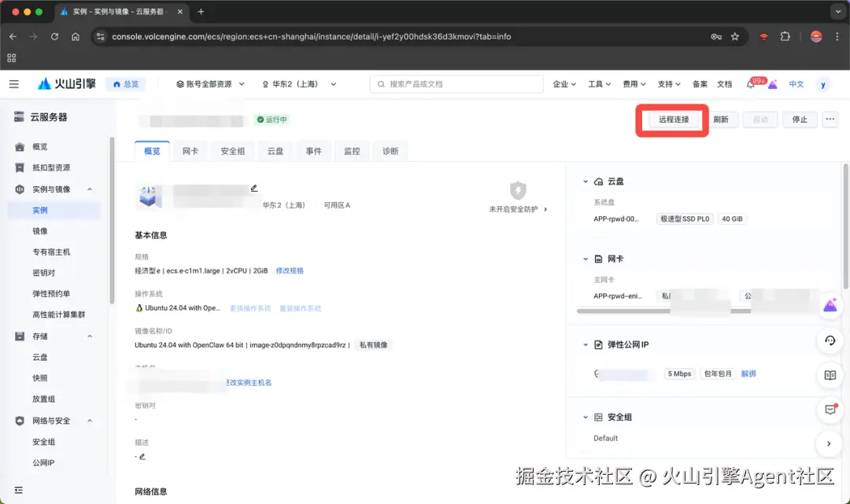The image size is (850, 504).
Task: Open 镜像 in the sidebar
Action: point(40,231)
